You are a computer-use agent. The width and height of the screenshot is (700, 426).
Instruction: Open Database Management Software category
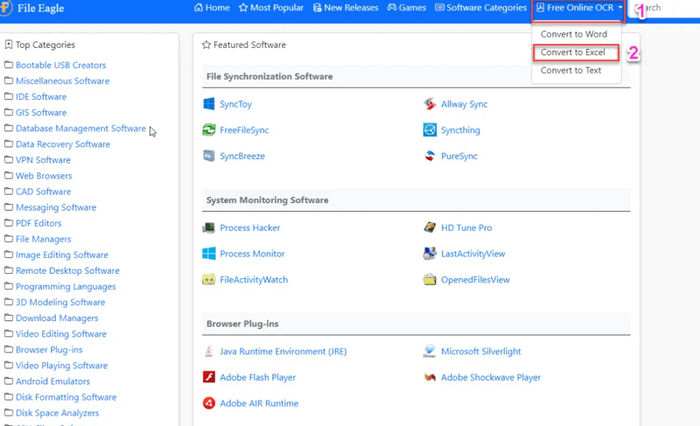tap(81, 128)
